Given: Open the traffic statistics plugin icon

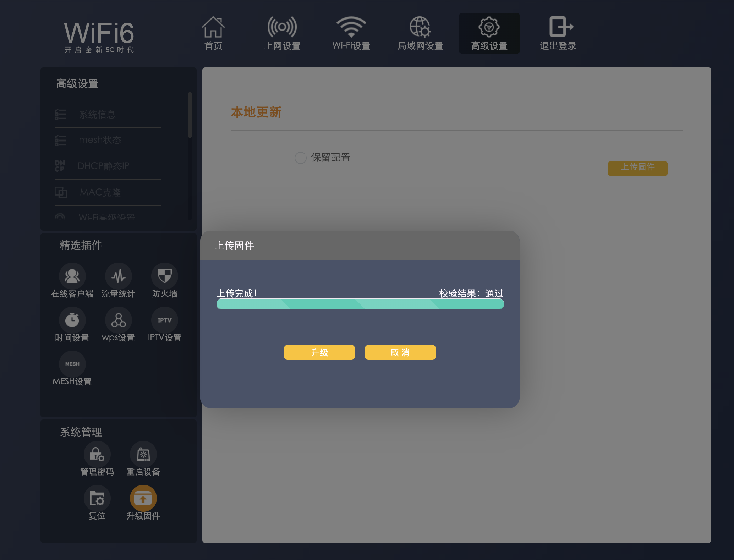Looking at the screenshot, I should pyautogui.click(x=118, y=276).
